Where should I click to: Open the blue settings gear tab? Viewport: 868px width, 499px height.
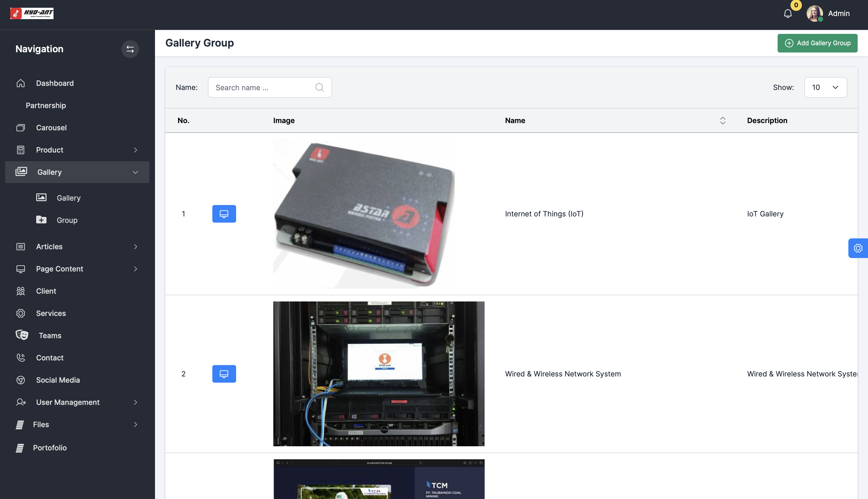point(858,248)
